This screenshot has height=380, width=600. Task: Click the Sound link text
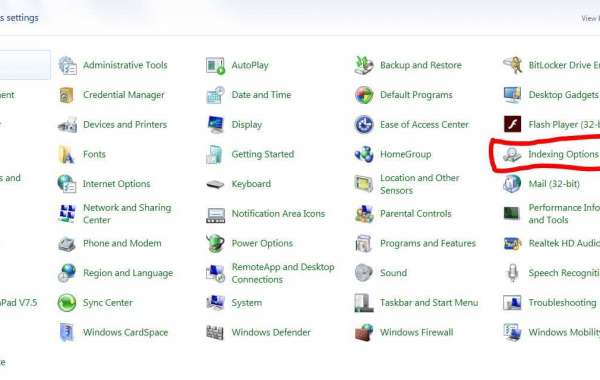tap(393, 273)
